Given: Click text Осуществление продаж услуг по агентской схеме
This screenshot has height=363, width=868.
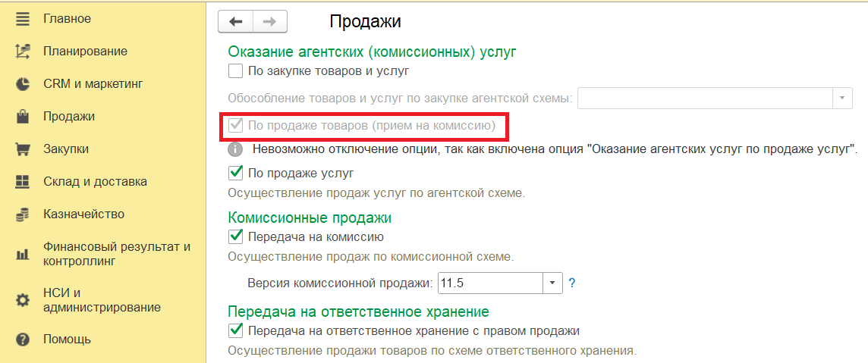Looking at the screenshot, I should tap(376, 193).
